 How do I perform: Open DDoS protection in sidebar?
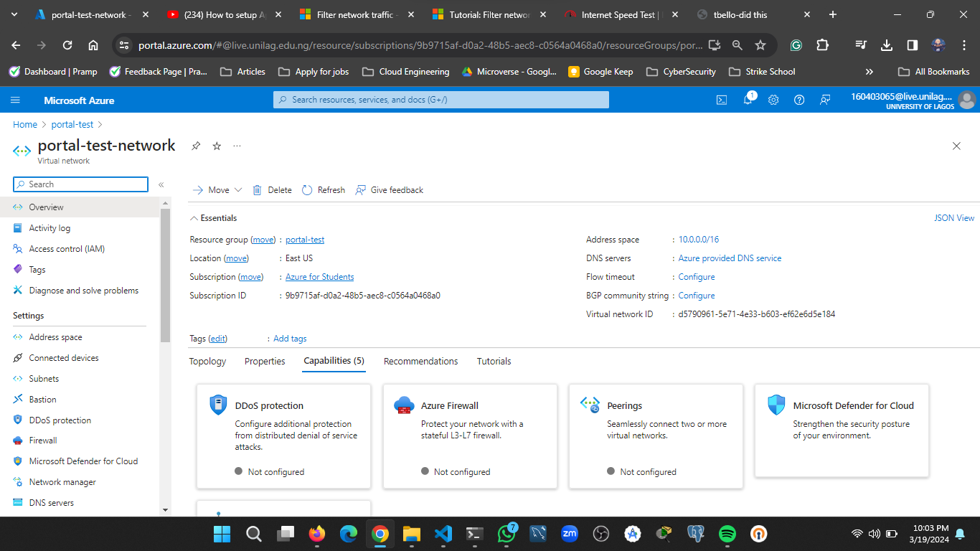[60, 420]
